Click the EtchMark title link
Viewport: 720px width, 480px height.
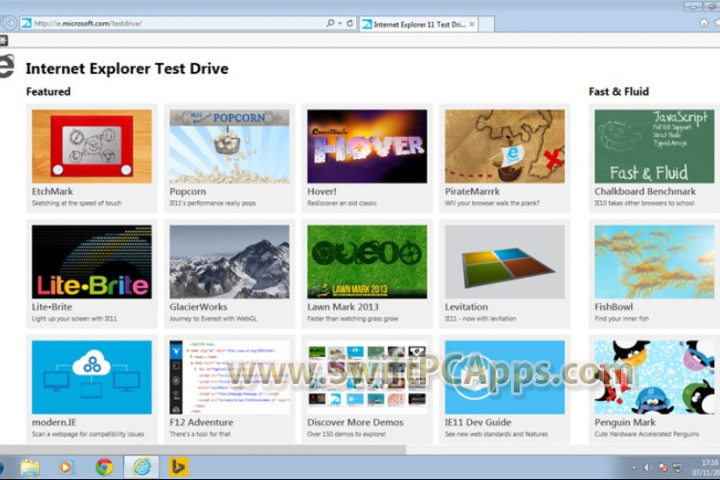point(52,191)
